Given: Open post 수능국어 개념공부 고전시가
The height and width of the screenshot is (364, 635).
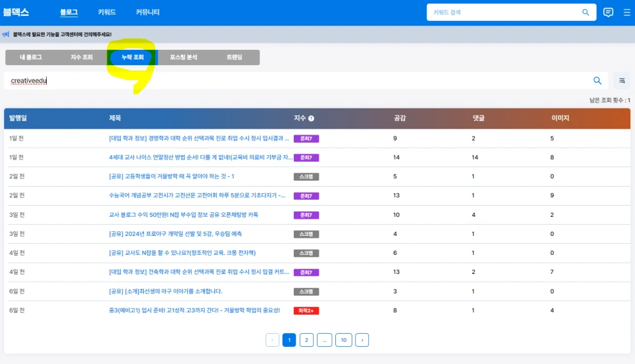Looking at the screenshot, I should tap(197, 195).
